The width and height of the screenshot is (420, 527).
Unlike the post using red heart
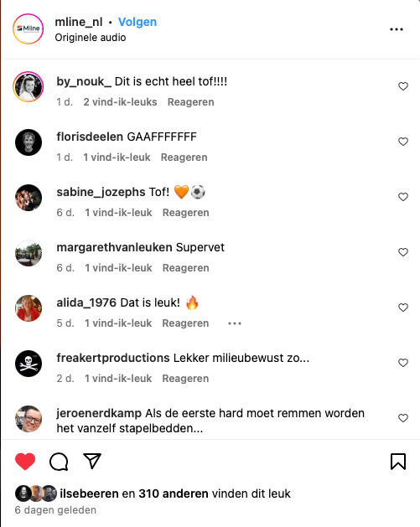[x=25, y=461]
